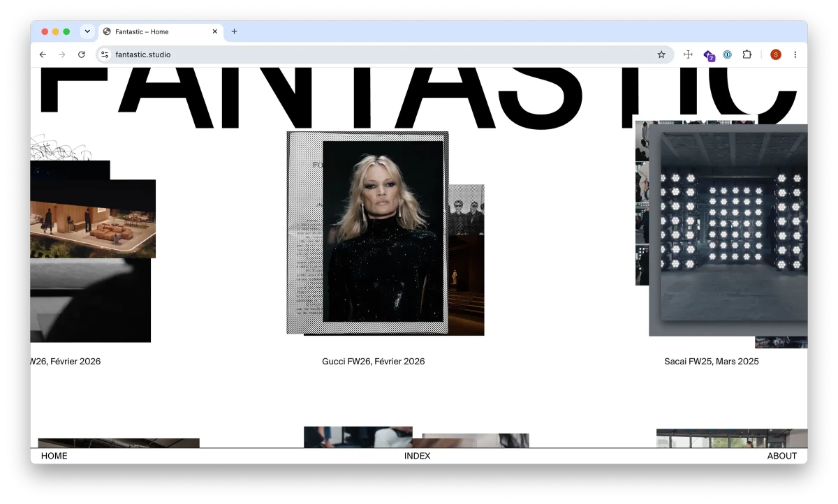
Task: Open the Sacai FW25, Mars 2025 caption
Action: (x=712, y=362)
